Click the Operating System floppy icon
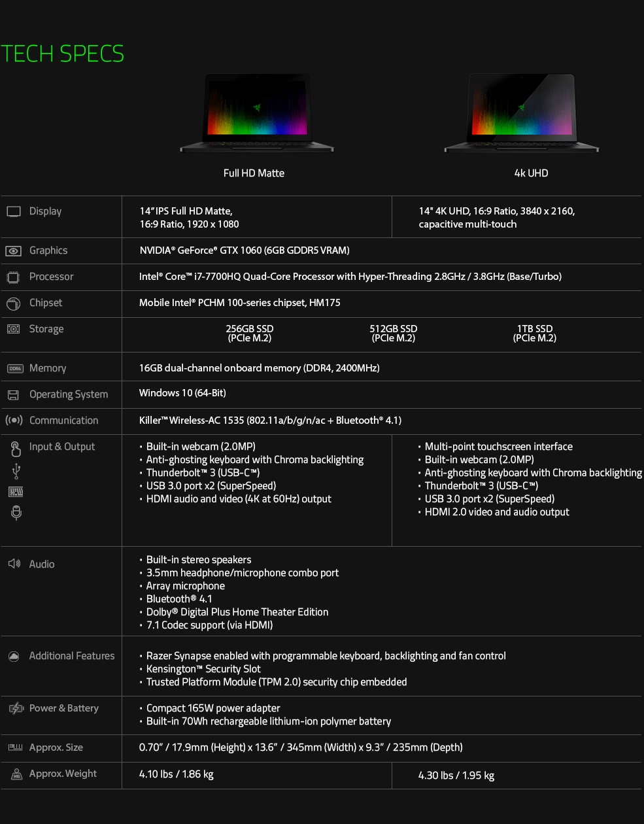Screen dimensions: 644x824 pos(13,395)
